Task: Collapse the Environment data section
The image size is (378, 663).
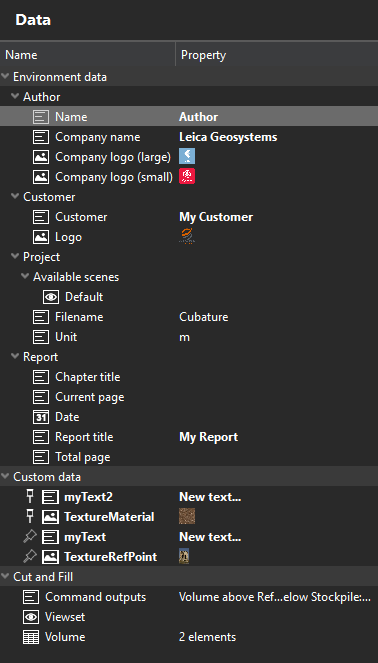Action: coord(5,77)
